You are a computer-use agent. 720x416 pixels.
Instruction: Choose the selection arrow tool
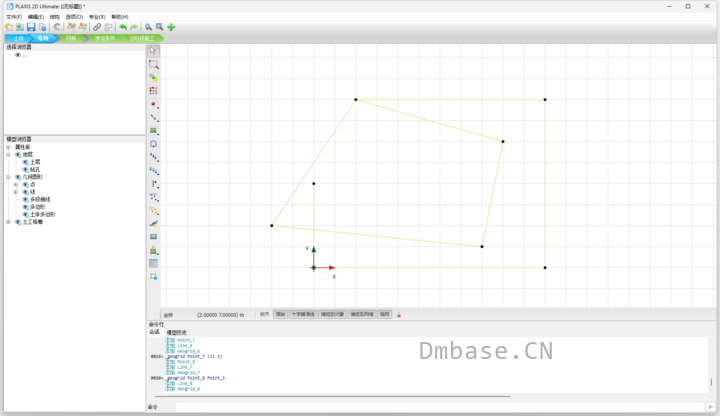(153, 51)
